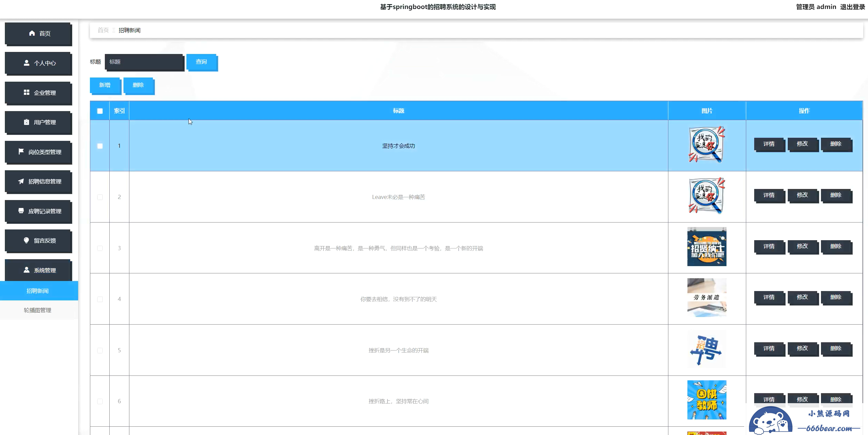Click 修改 for row 1 坚持才会成功
The height and width of the screenshot is (435, 868).
[x=803, y=144]
